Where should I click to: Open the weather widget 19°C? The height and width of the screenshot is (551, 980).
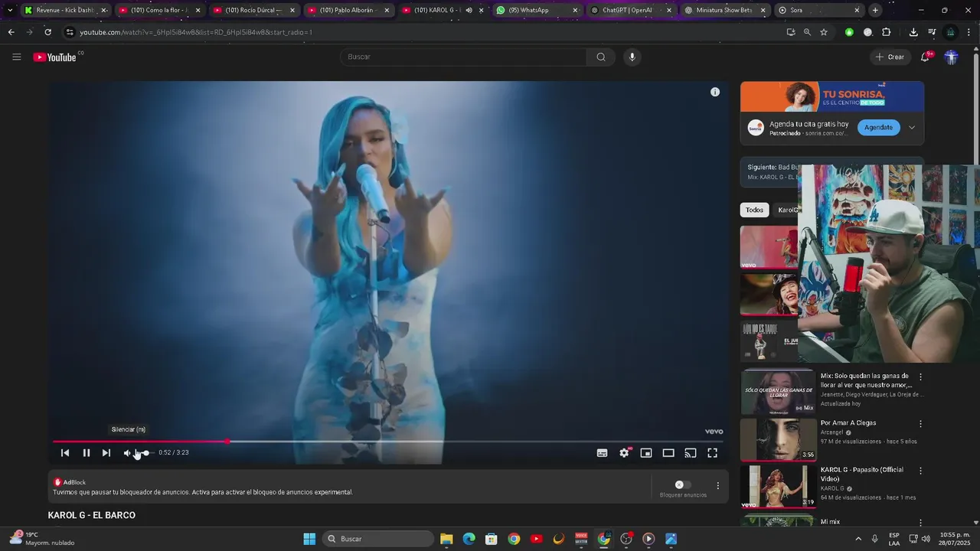(x=42, y=539)
